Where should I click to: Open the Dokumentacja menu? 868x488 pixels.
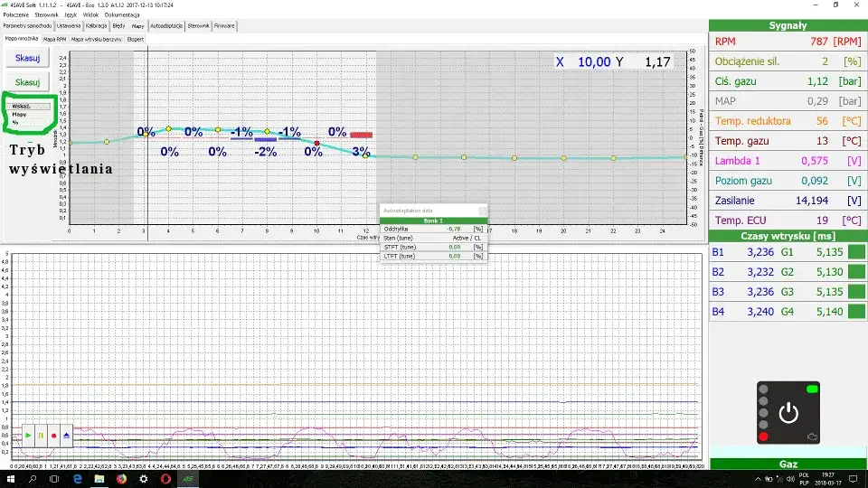(121, 15)
